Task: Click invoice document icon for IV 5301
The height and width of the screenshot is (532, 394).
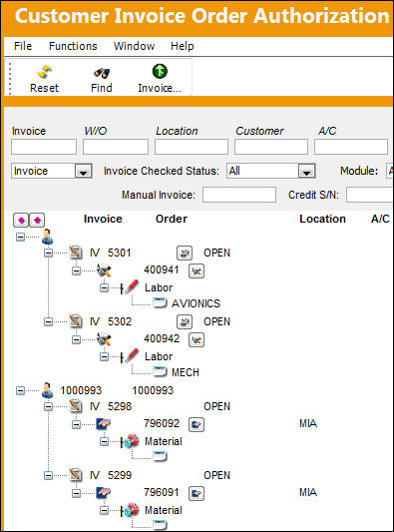Action: pyautogui.click(x=76, y=253)
